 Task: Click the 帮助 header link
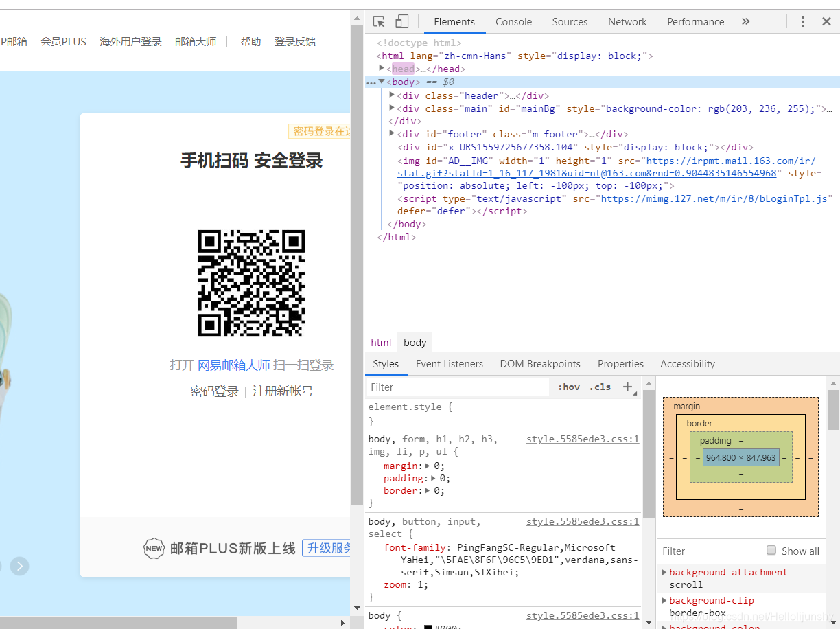250,41
